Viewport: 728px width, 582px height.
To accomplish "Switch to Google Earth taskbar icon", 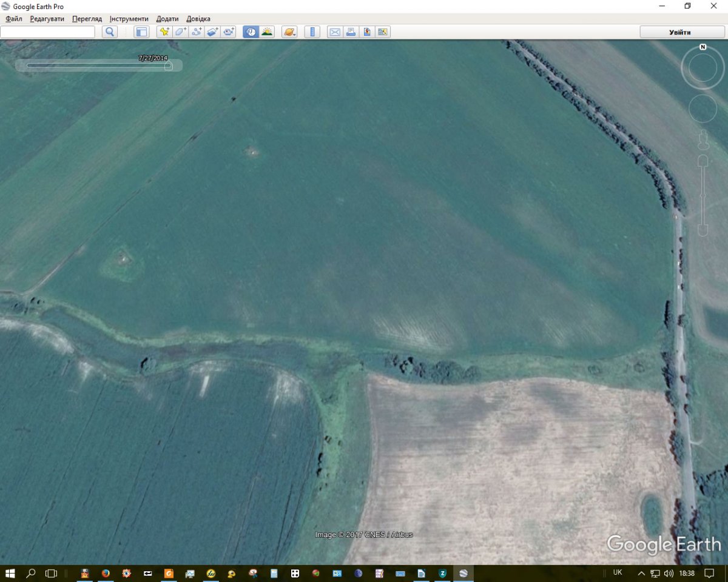I will [463, 573].
